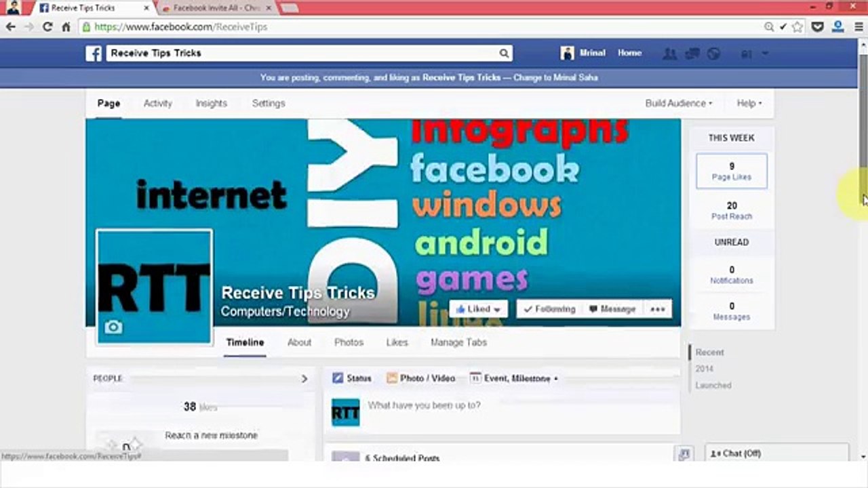Expand the People section chevron
This screenshot has width=868, height=488.
click(x=304, y=379)
